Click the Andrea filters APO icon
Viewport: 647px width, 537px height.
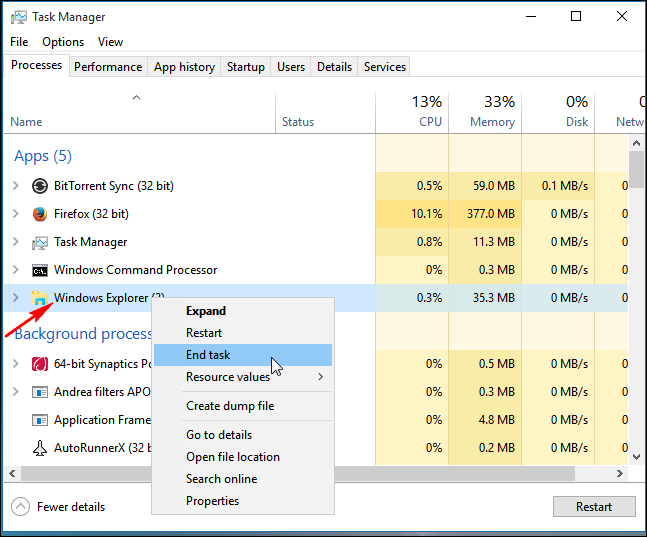click(x=40, y=392)
